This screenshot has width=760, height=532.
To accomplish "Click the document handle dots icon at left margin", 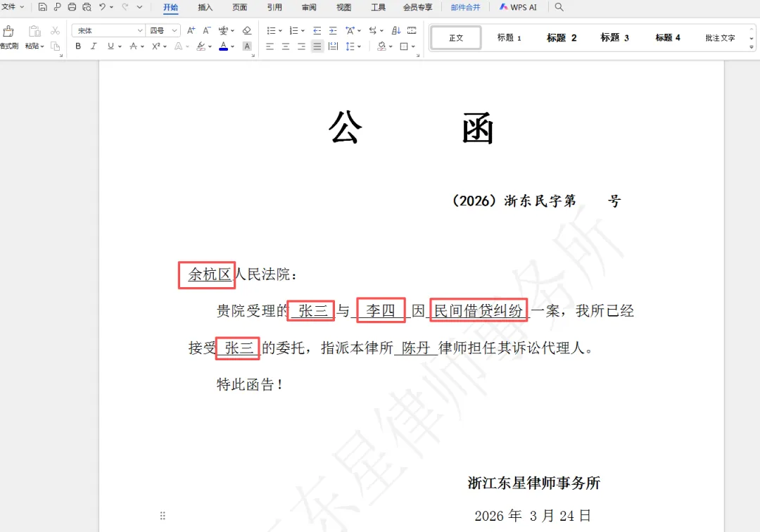I will [x=163, y=516].
